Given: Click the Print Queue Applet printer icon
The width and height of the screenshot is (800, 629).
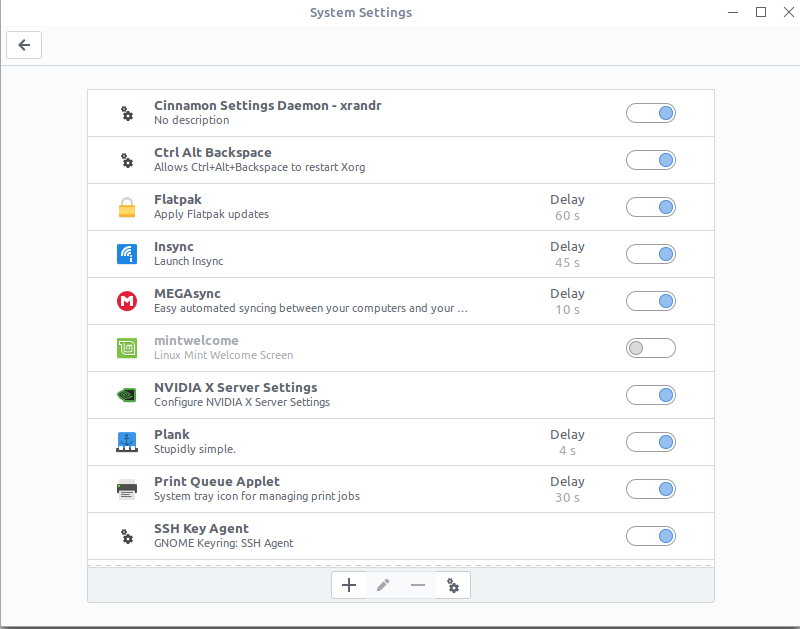Looking at the screenshot, I should click(127, 489).
